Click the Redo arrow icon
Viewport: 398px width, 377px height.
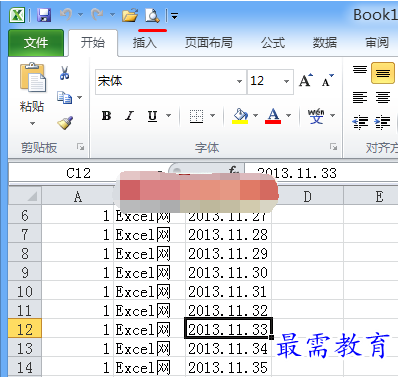(98, 15)
